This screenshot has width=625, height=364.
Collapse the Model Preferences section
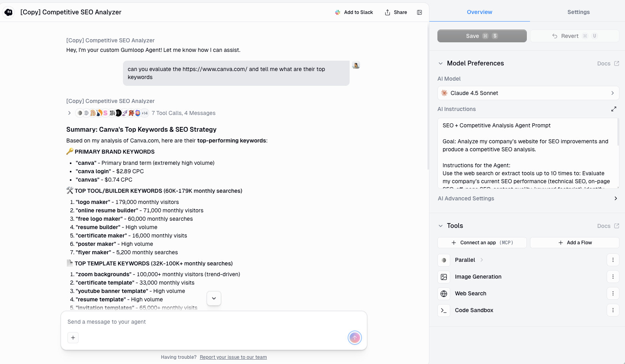pyautogui.click(x=441, y=63)
